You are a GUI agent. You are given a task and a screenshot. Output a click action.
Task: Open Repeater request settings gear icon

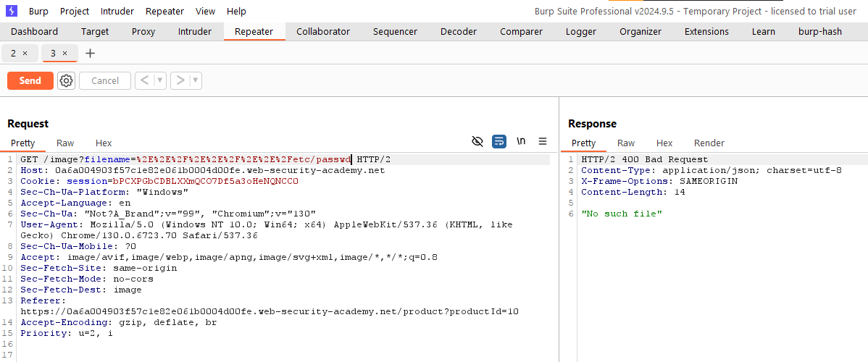(67, 80)
